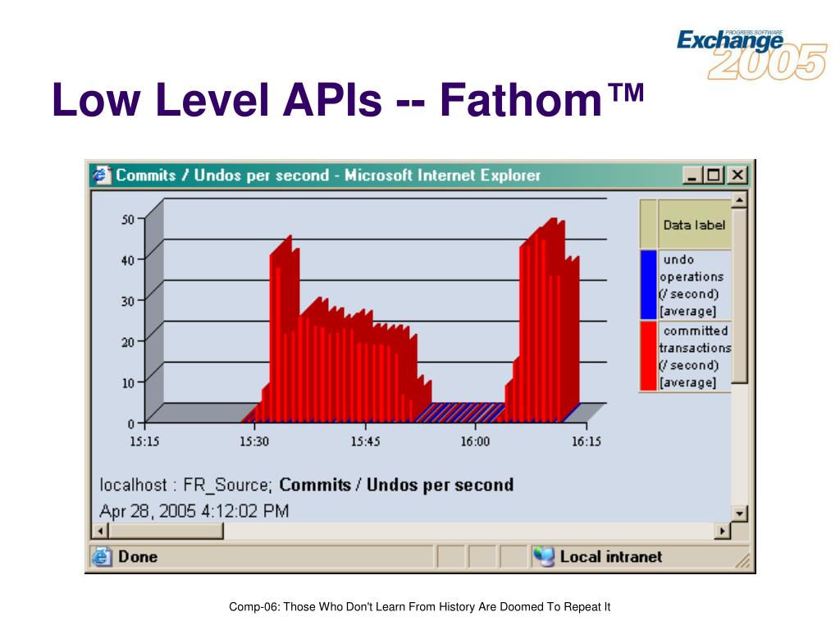Close the Commits / Undos window
The image size is (840, 630).
pos(737,176)
